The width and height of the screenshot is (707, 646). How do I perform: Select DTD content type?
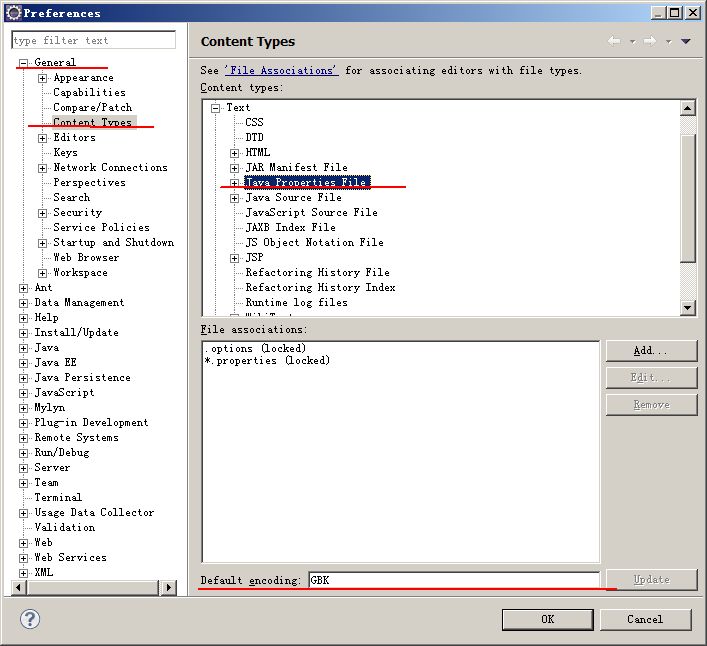[254, 137]
